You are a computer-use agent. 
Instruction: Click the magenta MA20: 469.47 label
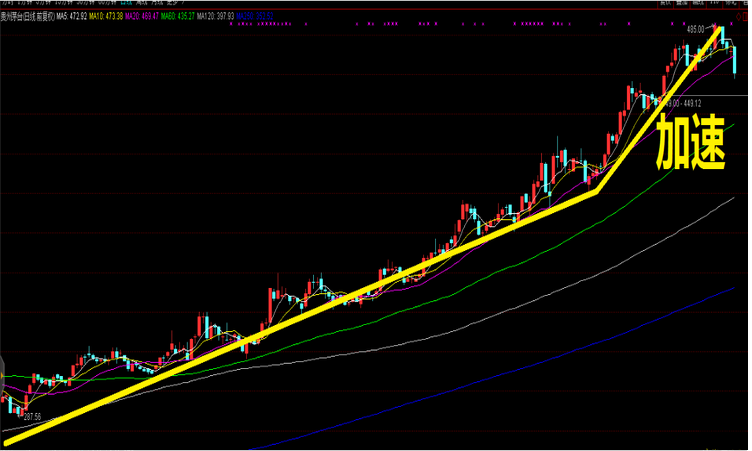pos(141,16)
